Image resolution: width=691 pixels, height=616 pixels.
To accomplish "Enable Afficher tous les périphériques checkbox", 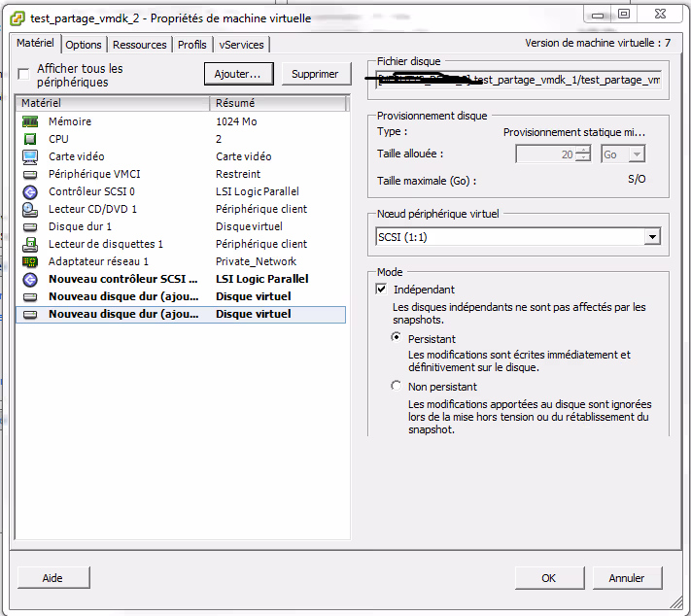I will [x=23, y=75].
